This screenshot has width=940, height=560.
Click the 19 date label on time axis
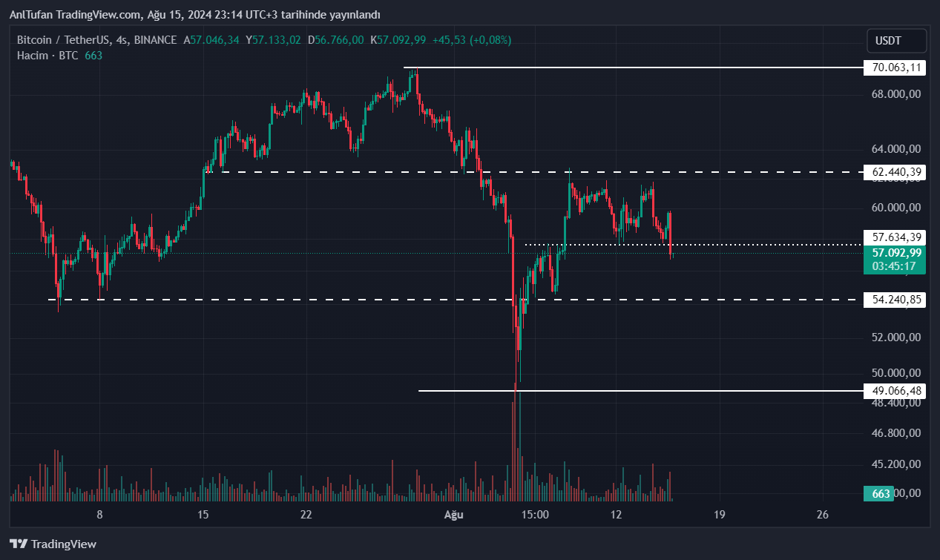(718, 514)
